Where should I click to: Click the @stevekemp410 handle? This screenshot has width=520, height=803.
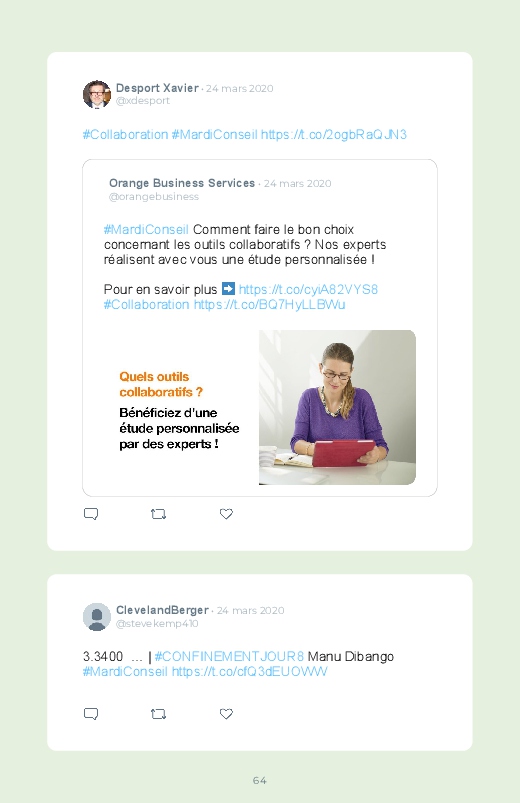click(157, 624)
